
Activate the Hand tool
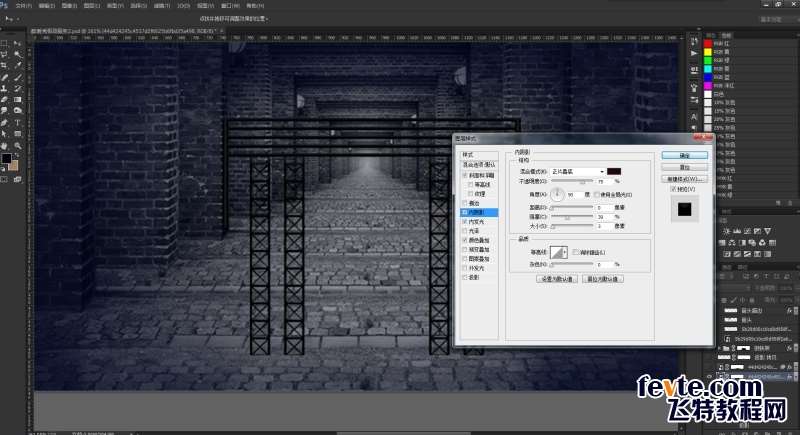[x=5, y=145]
